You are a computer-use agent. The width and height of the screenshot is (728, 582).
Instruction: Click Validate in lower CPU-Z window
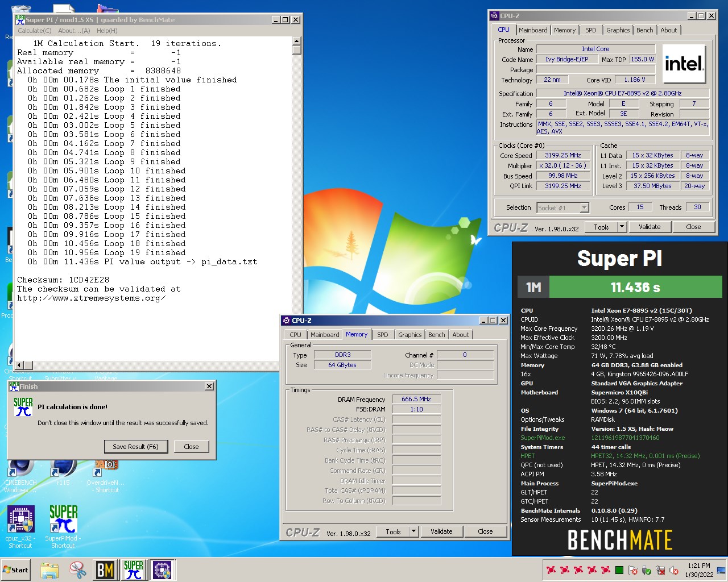[x=441, y=532]
